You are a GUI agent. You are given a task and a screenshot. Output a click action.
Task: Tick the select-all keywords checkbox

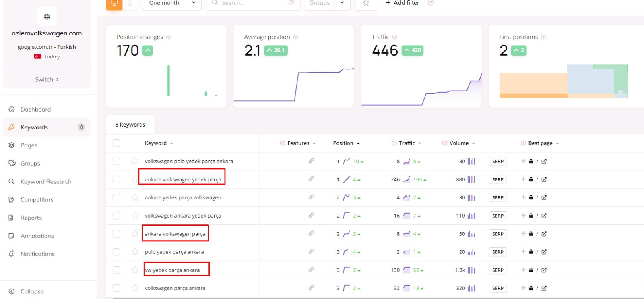[116, 143]
